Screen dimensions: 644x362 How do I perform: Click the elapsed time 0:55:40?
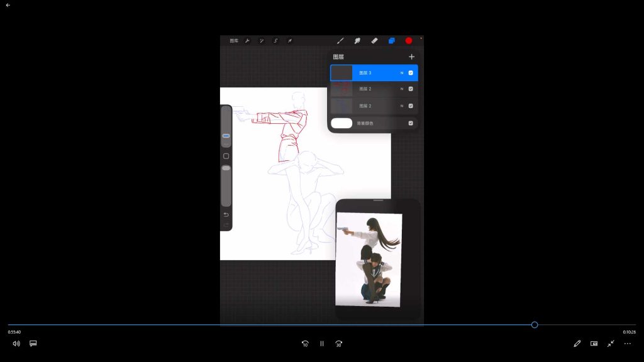(14, 332)
